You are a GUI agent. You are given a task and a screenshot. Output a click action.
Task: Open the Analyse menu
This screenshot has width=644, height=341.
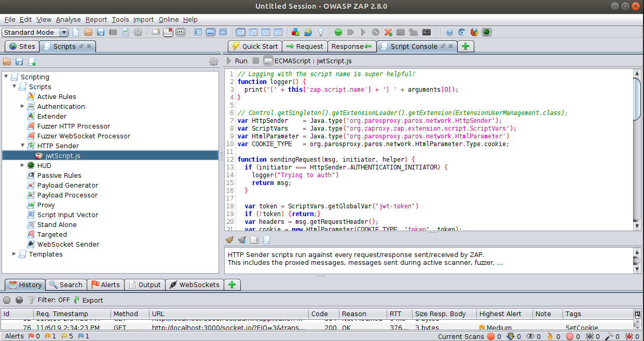pyautogui.click(x=68, y=19)
